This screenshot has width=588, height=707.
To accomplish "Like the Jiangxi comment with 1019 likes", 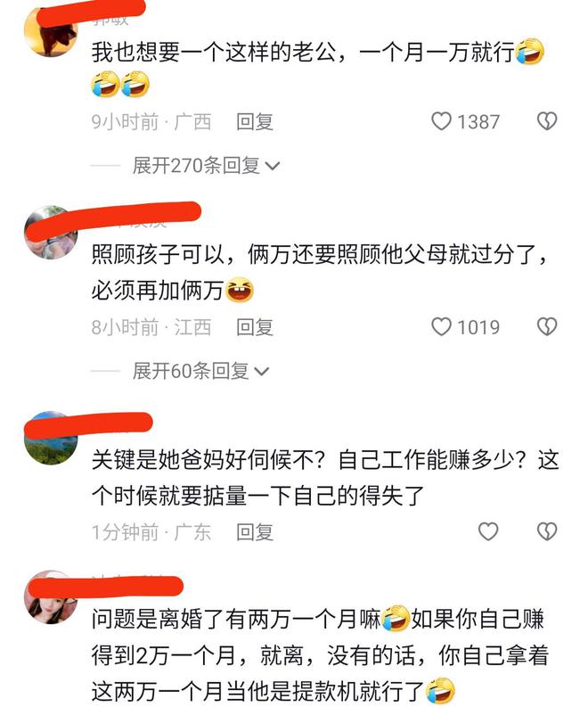I will 441,326.
